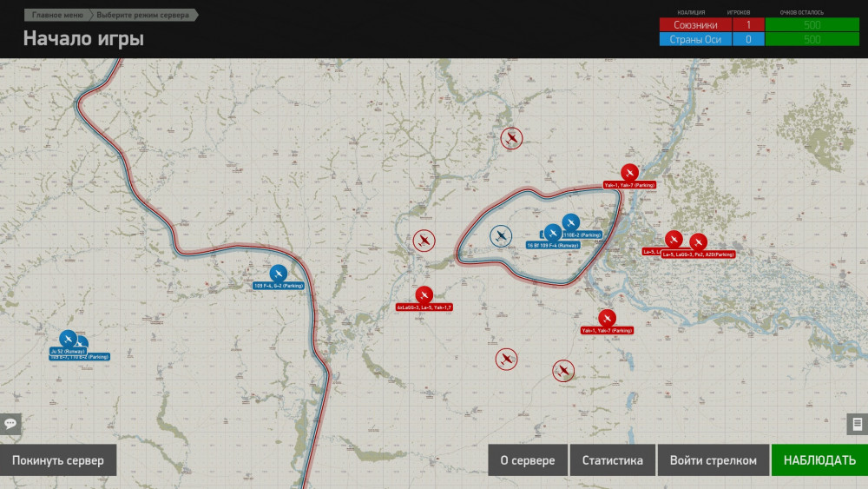868x489 pixels.
Task: Click the Начало игры heading
Action: 83,39
